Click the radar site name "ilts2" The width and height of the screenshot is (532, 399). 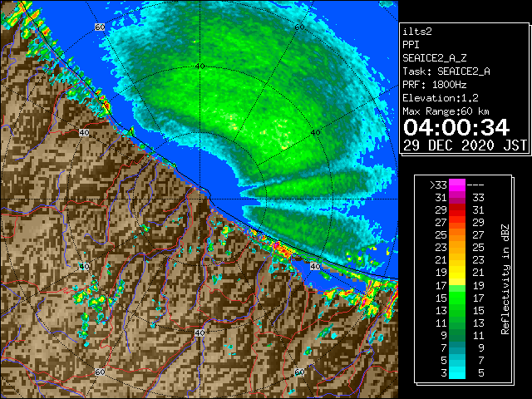417,32
